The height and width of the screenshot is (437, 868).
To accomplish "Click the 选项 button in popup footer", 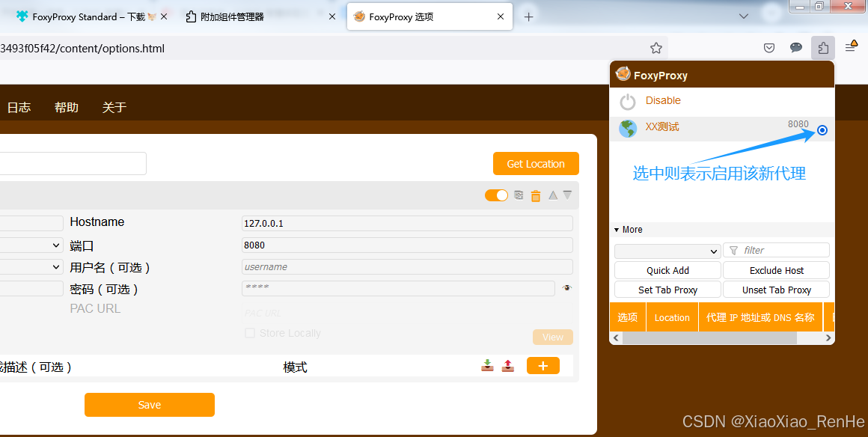I will tap(628, 317).
